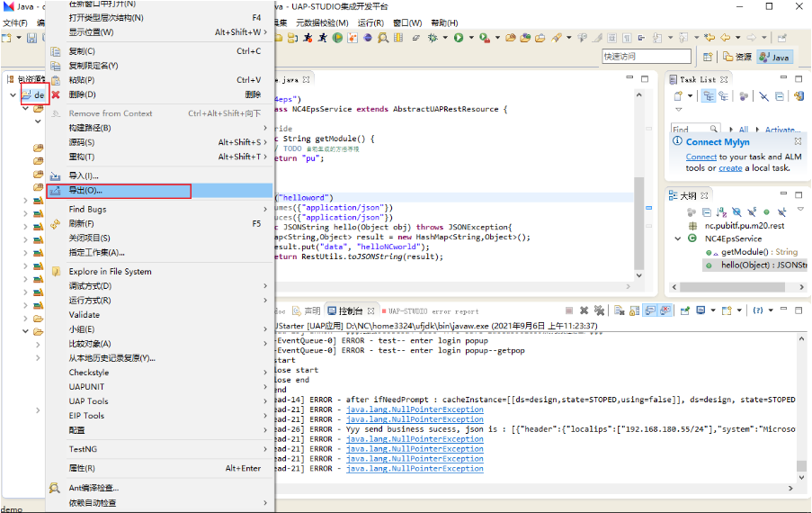The width and height of the screenshot is (812, 513).
Task: Click the search magnifier toolbar icon
Action: tap(383, 38)
